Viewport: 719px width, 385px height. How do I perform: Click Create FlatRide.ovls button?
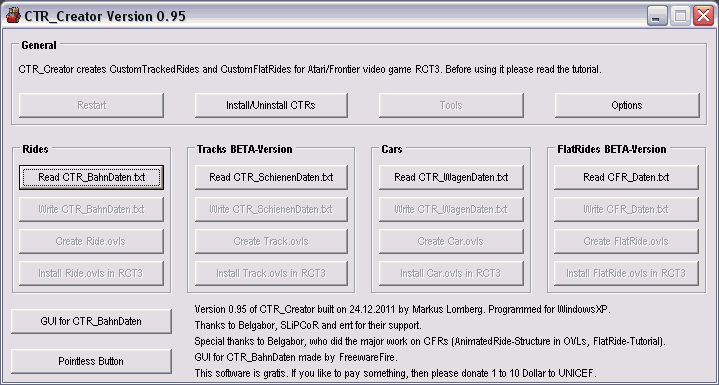click(626, 242)
